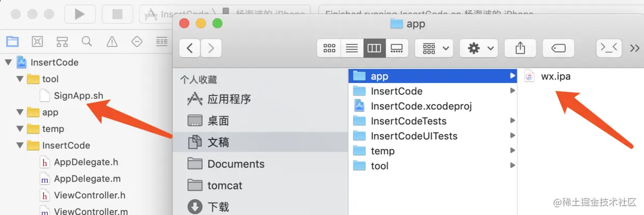
Task: Click the Finder share button
Action: click(520, 48)
